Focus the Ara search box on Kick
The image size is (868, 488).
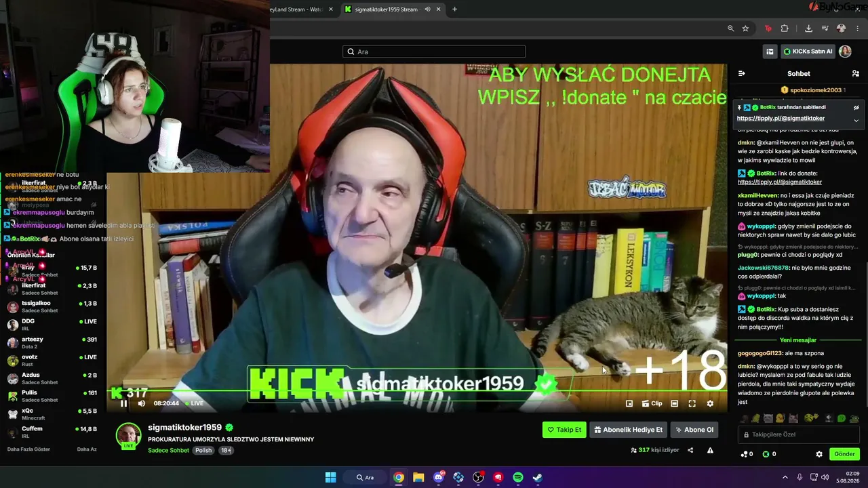tap(434, 52)
